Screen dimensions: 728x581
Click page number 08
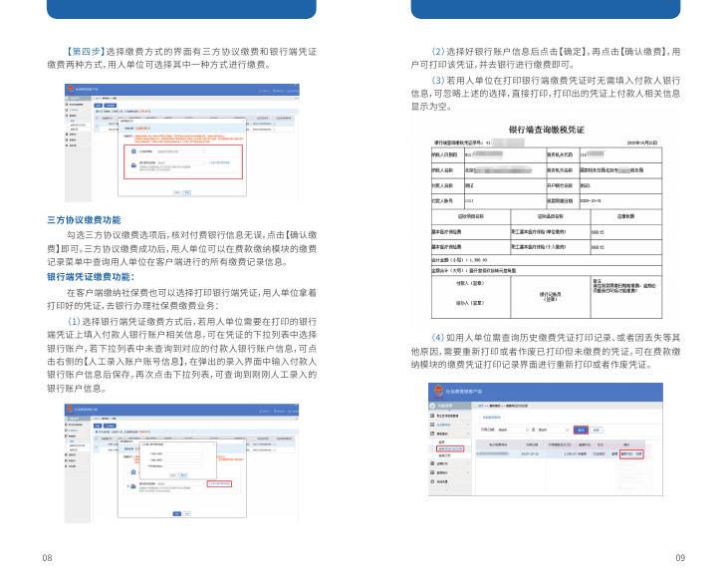(x=47, y=557)
